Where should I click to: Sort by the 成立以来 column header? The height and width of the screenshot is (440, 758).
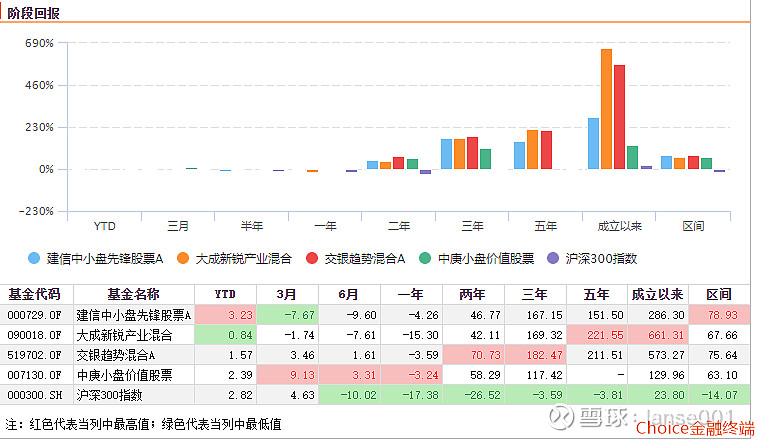[657, 294]
